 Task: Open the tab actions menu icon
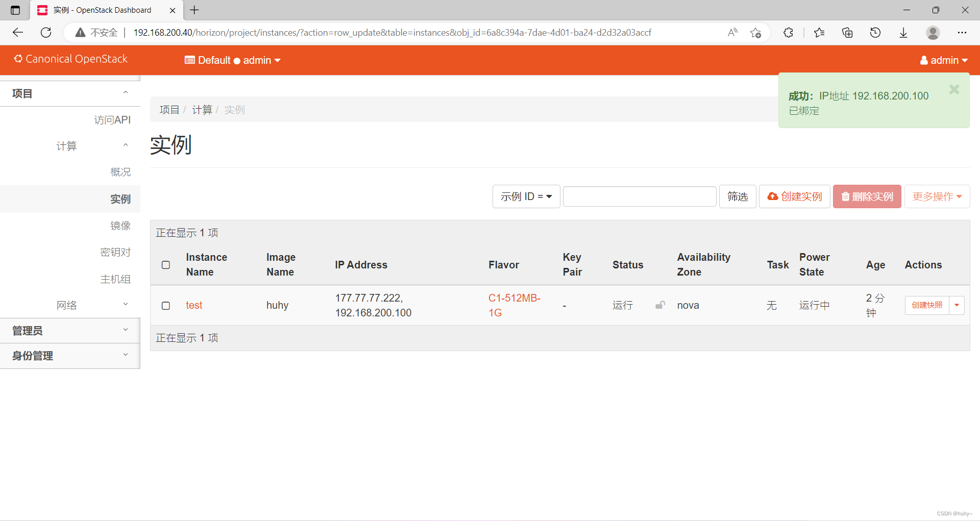pos(15,10)
